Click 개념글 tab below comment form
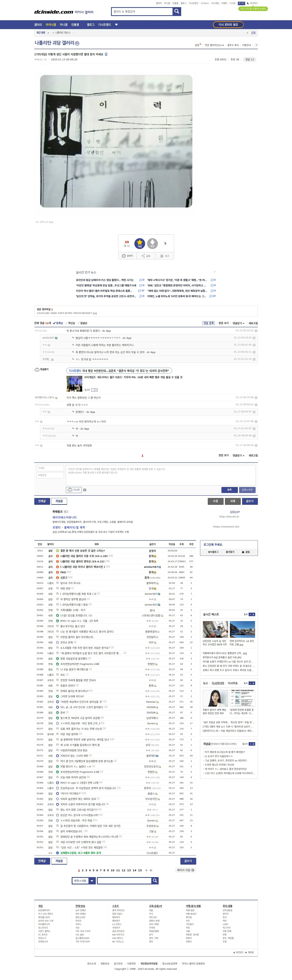The height and width of the screenshot is (980, 292). (x=59, y=501)
